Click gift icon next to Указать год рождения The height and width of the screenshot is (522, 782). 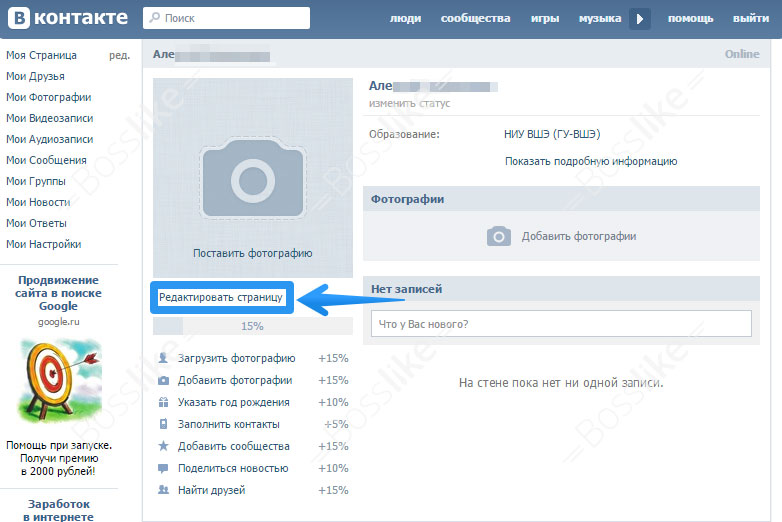[163, 402]
